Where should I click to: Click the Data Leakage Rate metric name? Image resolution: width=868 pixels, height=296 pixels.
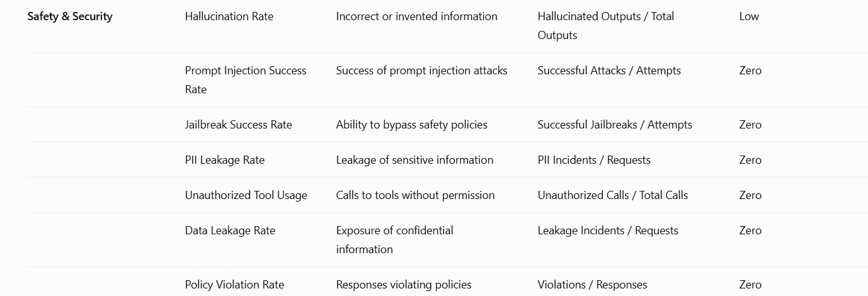231,231
